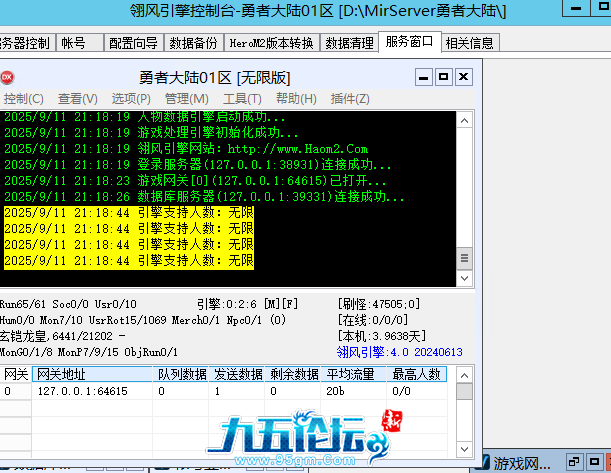
Task: Click log line 翎风引擎网站 http://www.Haom2.Com
Action: click(x=186, y=149)
